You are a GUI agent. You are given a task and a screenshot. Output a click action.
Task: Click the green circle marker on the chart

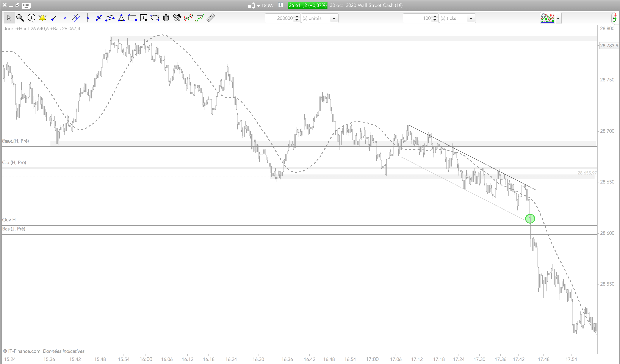pyautogui.click(x=530, y=218)
